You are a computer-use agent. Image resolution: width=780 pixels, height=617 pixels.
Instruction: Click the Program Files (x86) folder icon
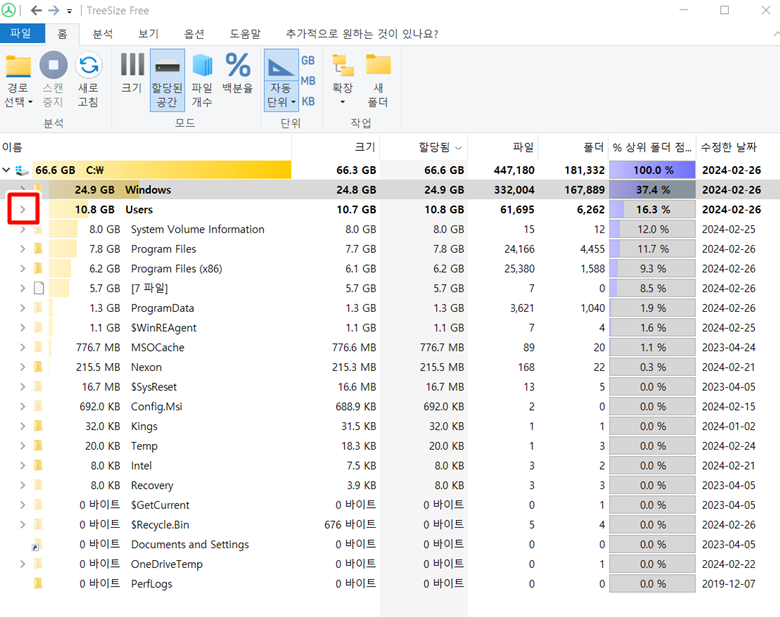coord(38,269)
